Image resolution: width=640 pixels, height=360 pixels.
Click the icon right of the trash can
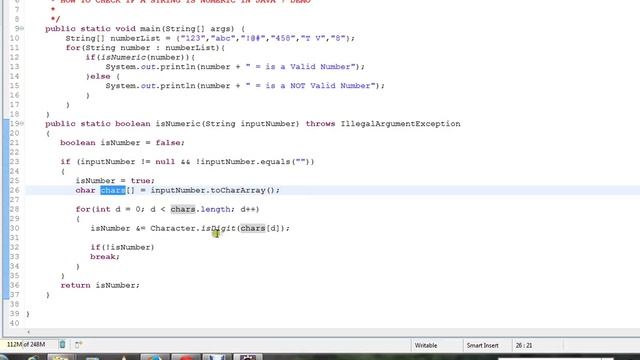[78, 345]
